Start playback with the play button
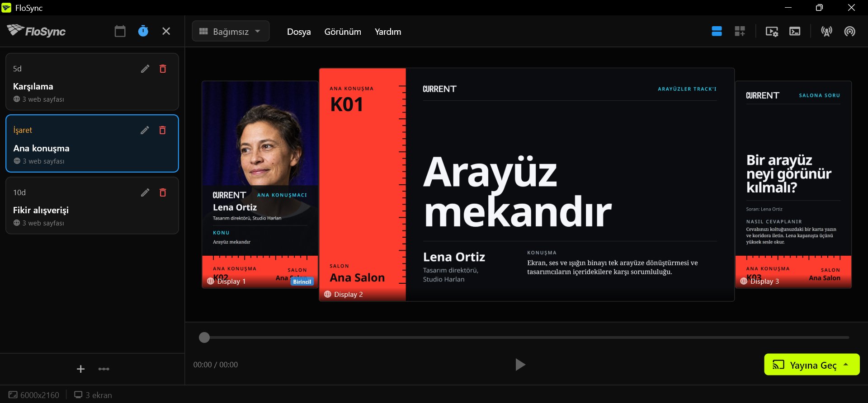The height and width of the screenshot is (403, 868). coord(520,365)
